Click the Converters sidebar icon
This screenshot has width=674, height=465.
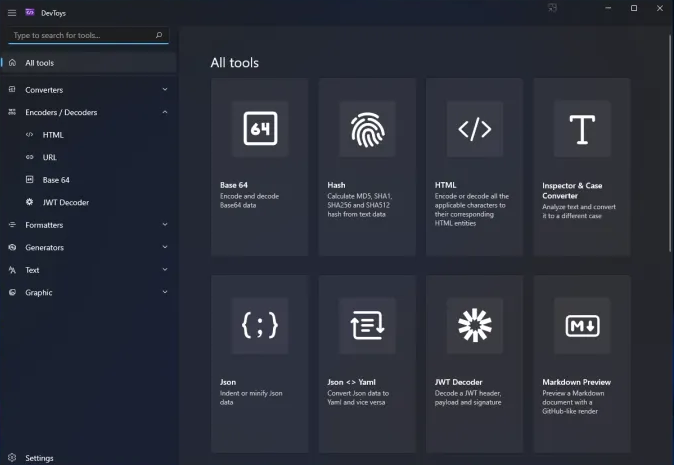pos(12,89)
